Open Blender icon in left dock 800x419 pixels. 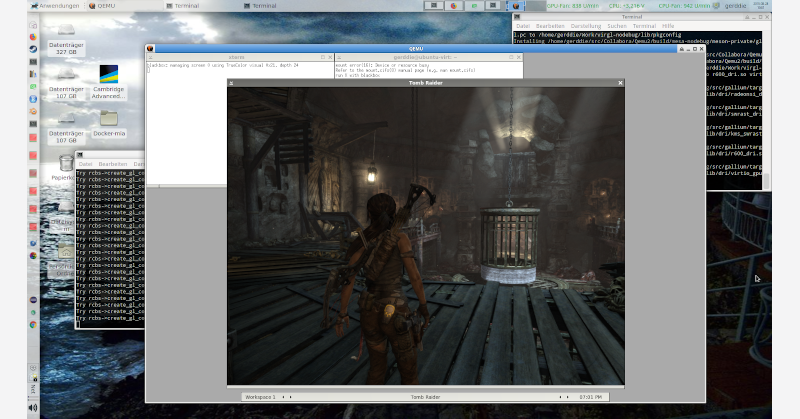[x=33, y=111]
